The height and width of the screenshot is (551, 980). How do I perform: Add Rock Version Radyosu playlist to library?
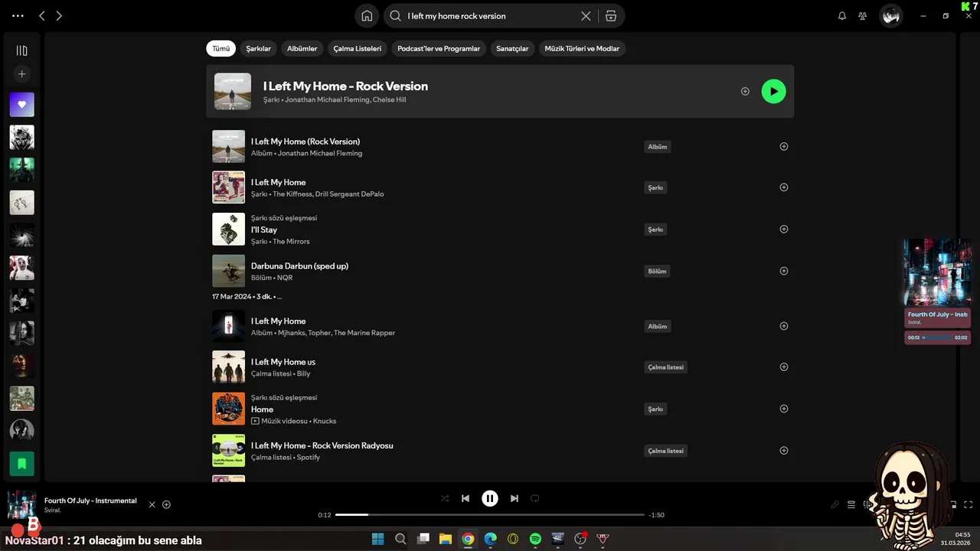point(783,451)
